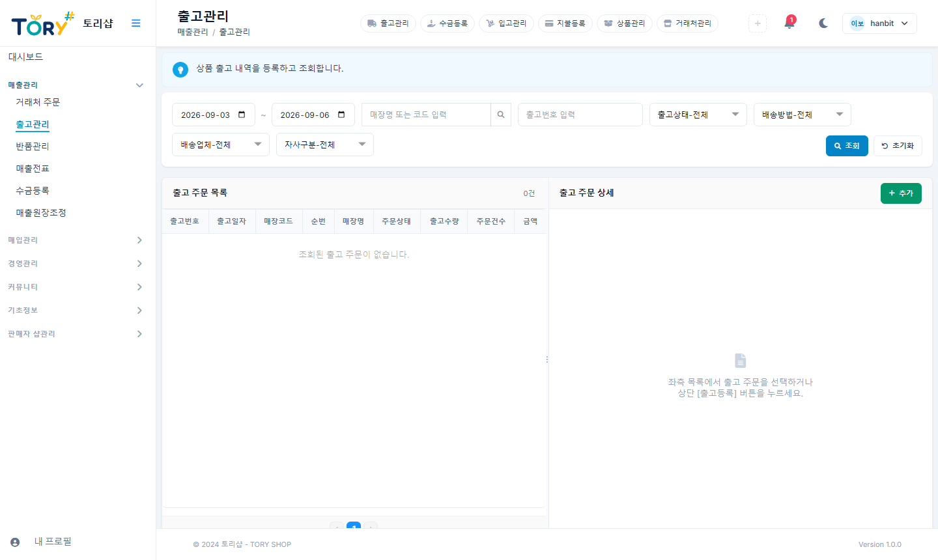Open 대시보드 in the sidebar
The height and width of the screenshot is (560, 938).
[x=26, y=57]
